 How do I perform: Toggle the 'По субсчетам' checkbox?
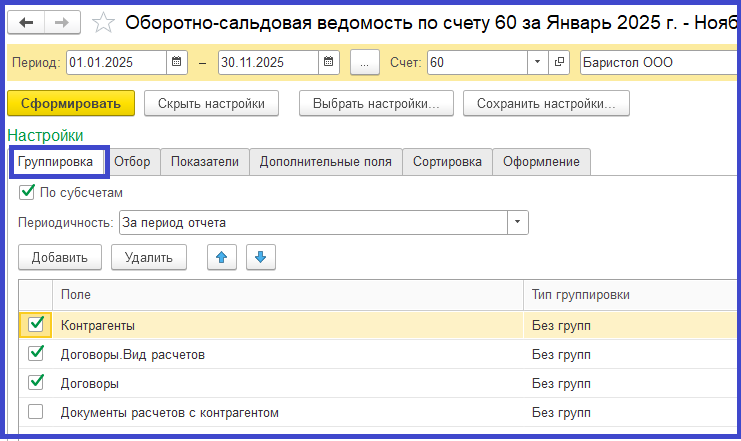coord(27,192)
